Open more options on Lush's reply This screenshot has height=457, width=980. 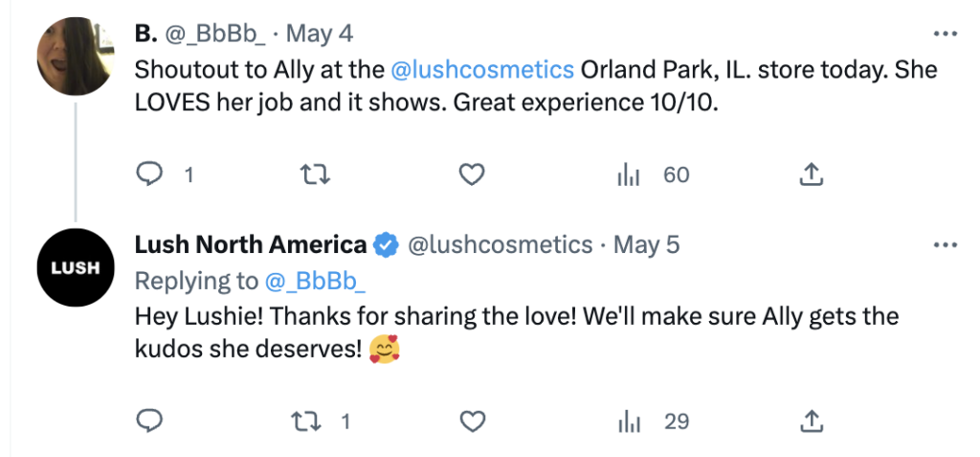click(945, 244)
